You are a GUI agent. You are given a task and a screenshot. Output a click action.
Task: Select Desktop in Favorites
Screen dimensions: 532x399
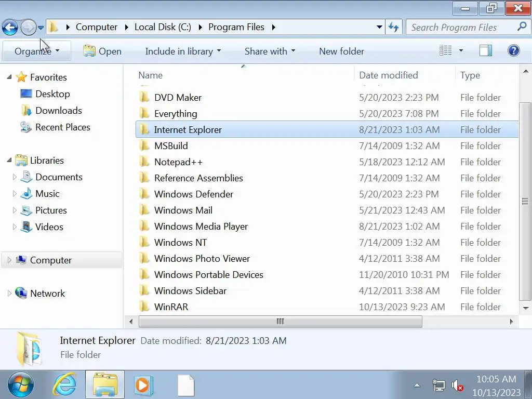[52, 94]
